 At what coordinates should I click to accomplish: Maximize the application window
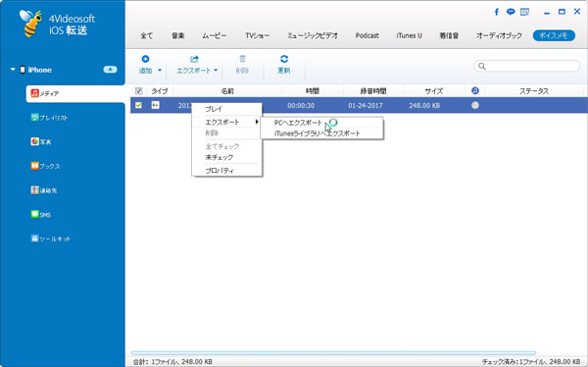pos(562,12)
